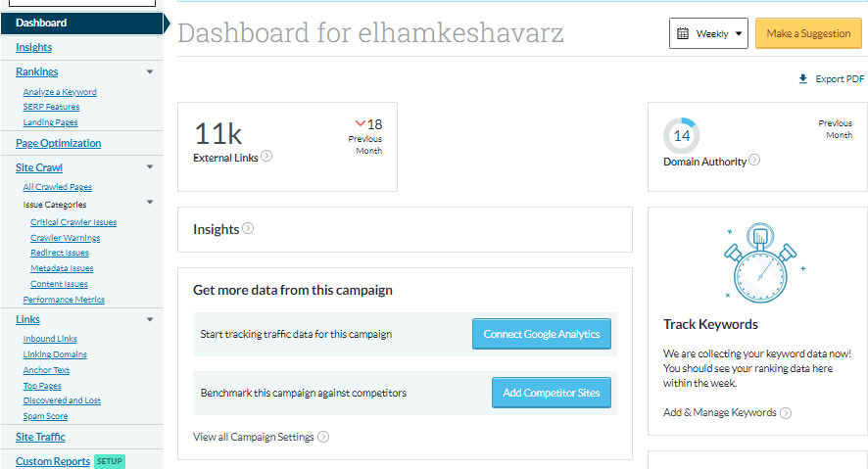Click the arrow icon beside Domain Authority
868x469 pixels.
pos(754,161)
